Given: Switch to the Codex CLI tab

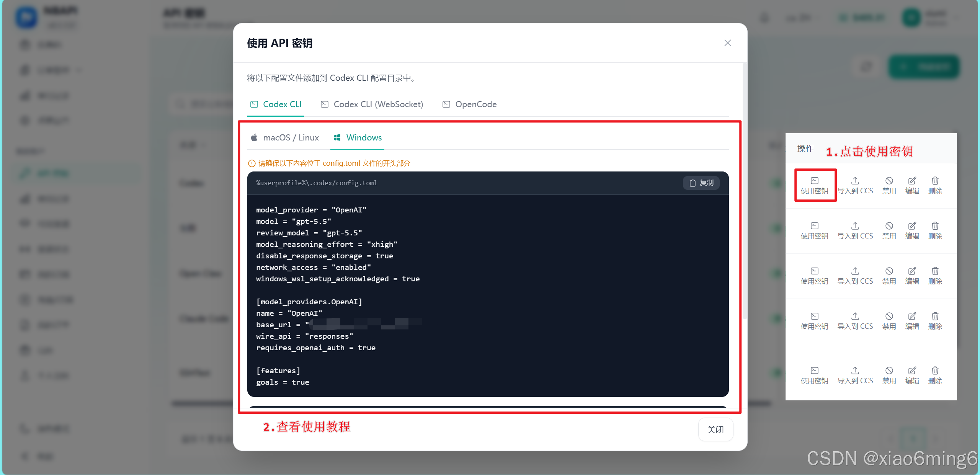Looking at the screenshot, I should point(276,104).
